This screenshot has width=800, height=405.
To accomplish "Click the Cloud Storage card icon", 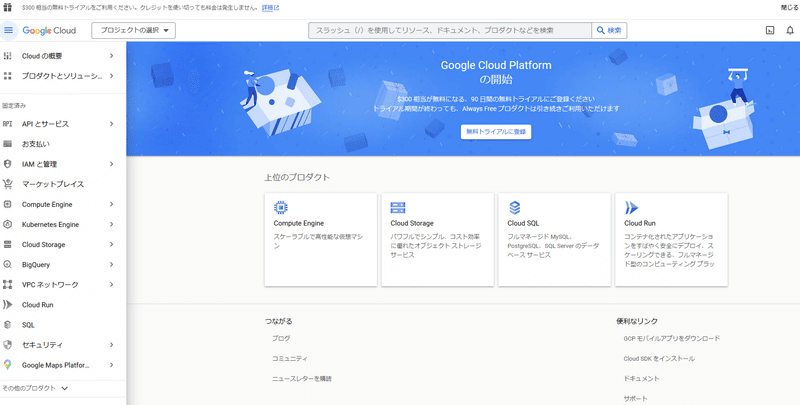I will (397, 207).
